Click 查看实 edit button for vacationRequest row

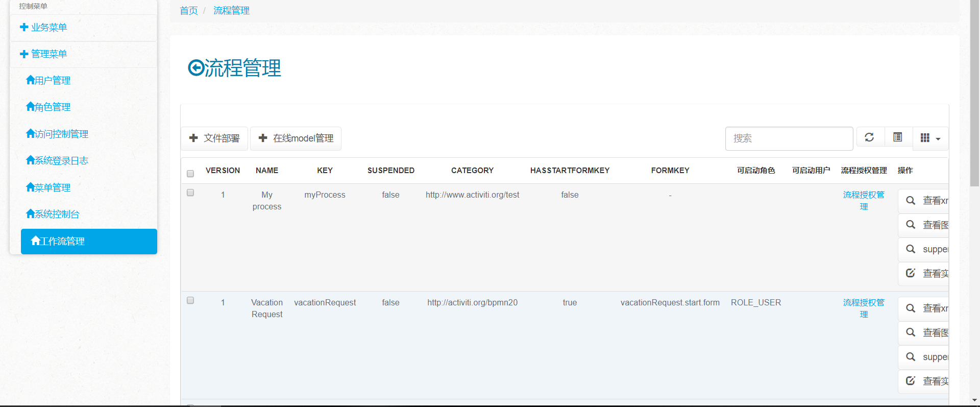click(x=924, y=381)
